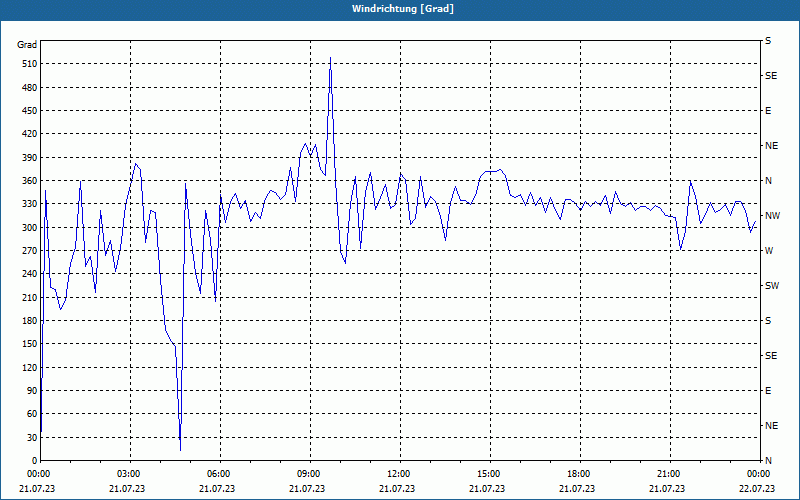
Task: Click the blue line's lowest dip
Action: pyautogui.click(x=181, y=450)
